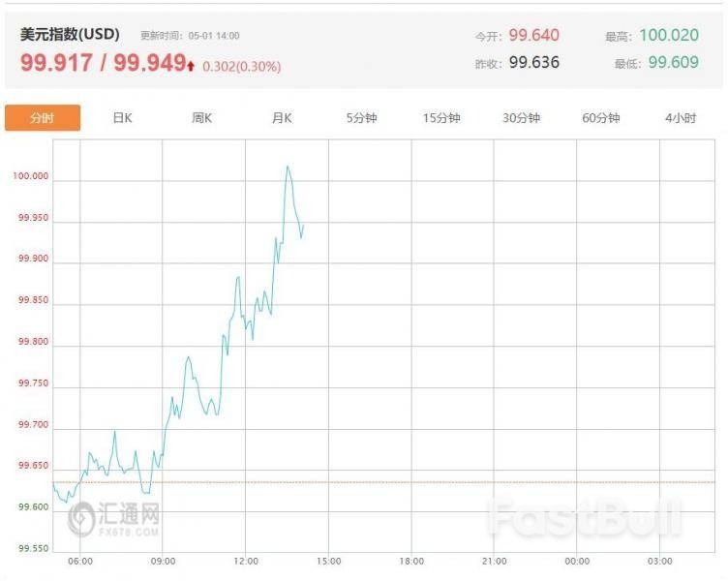Click the peak of the price line
The height and width of the screenshot is (581, 728).
[288, 167]
